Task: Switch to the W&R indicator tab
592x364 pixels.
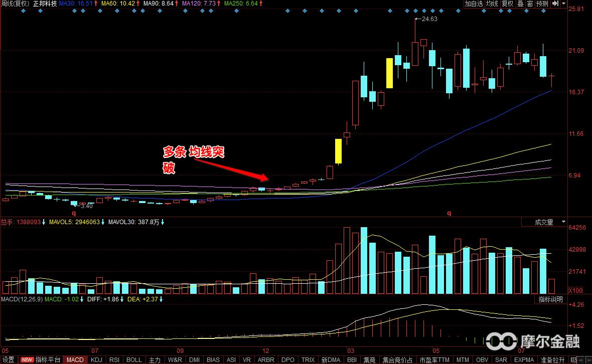Action: pos(175,360)
